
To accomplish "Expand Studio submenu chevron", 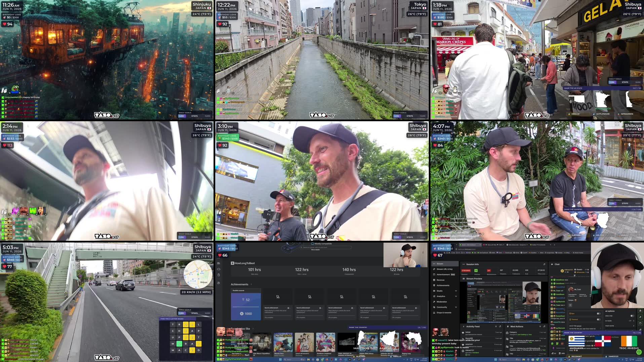I will (x=456, y=291).
